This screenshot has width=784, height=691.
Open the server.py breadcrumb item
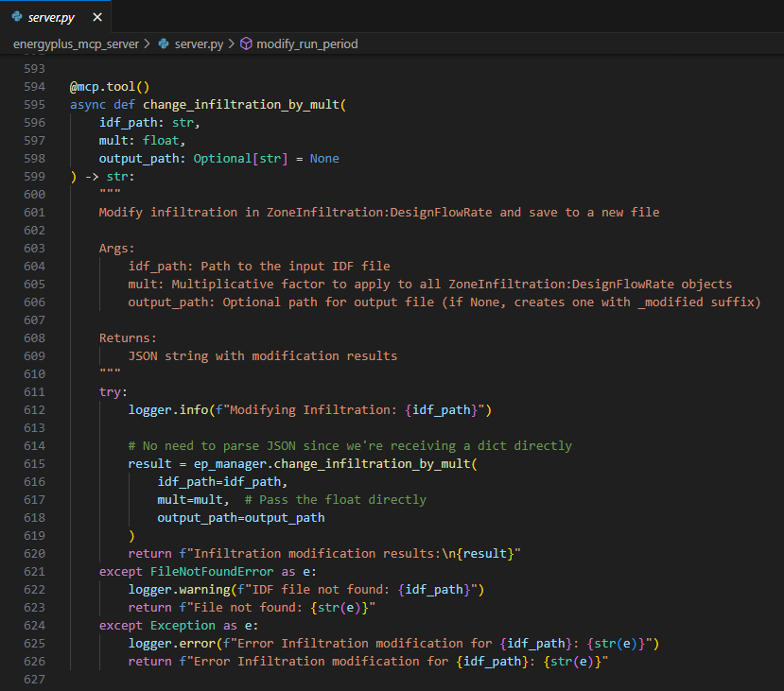pyautogui.click(x=198, y=43)
